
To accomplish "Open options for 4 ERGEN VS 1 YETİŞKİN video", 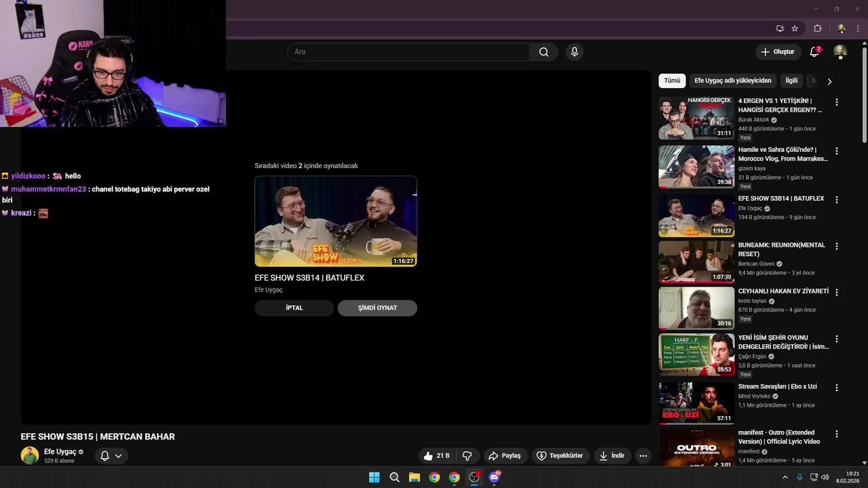I will (837, 102).
